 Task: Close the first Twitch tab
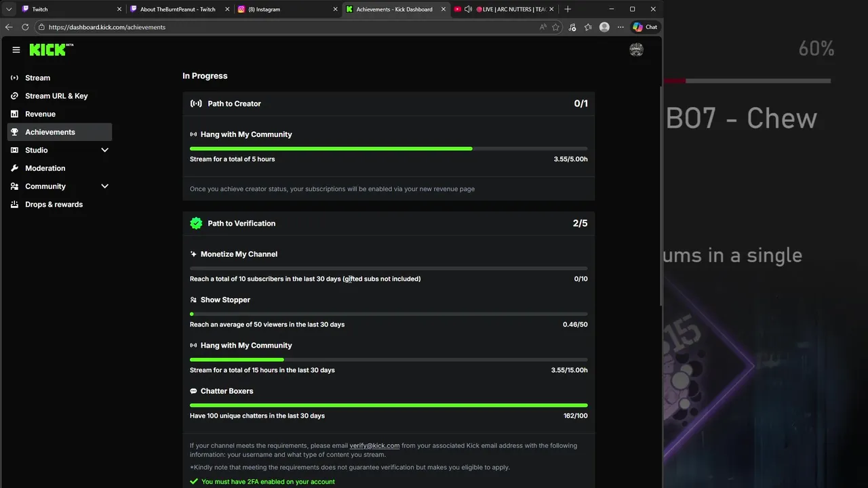[x=119, y=9]
